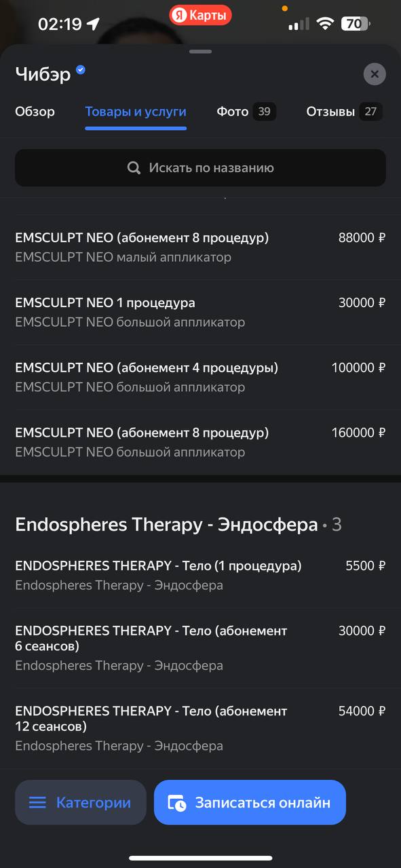401x868 pixels.
Task: Tap the blue verified badge next to Чибэр
Action: [x=81, y=70]
